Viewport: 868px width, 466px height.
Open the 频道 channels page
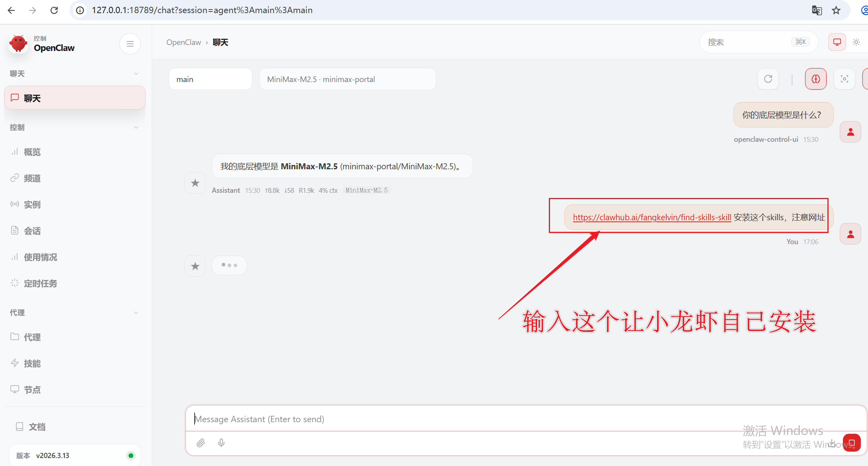coord(75,178)
